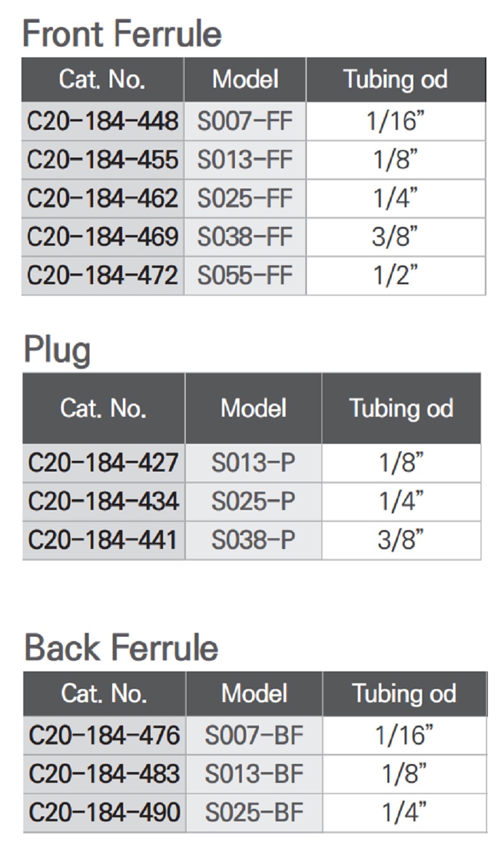This screenshot has height=851, width=504.
Task: Select the S007-FF model cell
Action: coord(245,121)
